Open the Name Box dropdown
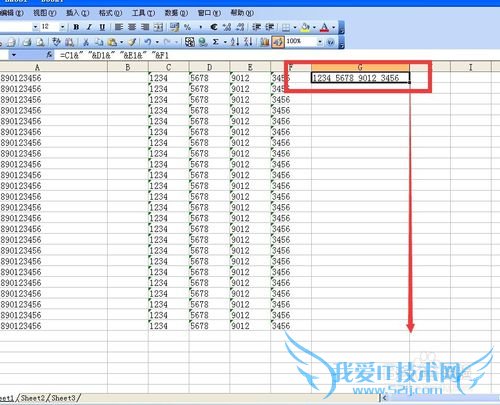Image resolution: width=500 pixels, height=405 pixels. [14, 55]
